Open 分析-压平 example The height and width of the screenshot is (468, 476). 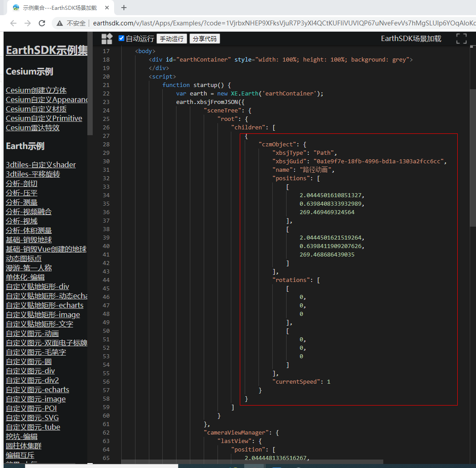point(21,193)
